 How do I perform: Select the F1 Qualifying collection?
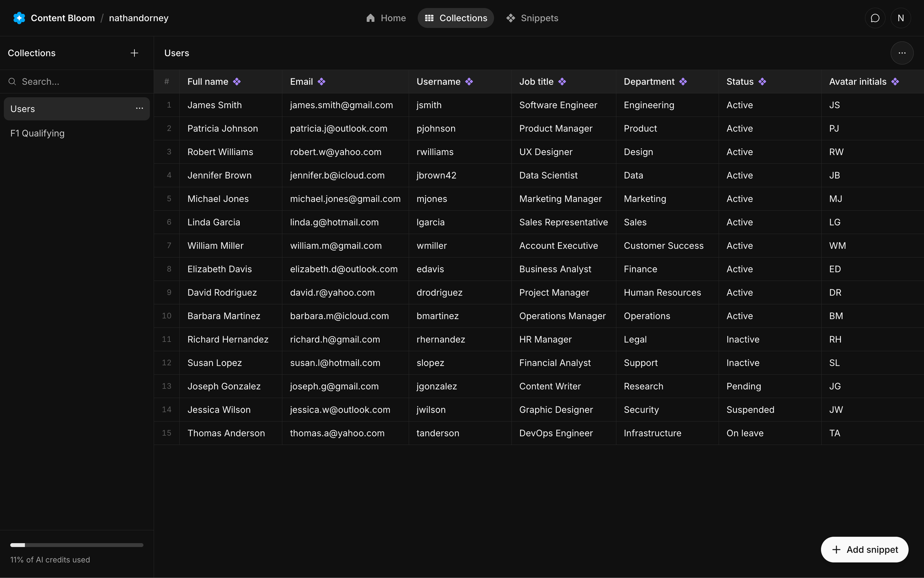37,133
